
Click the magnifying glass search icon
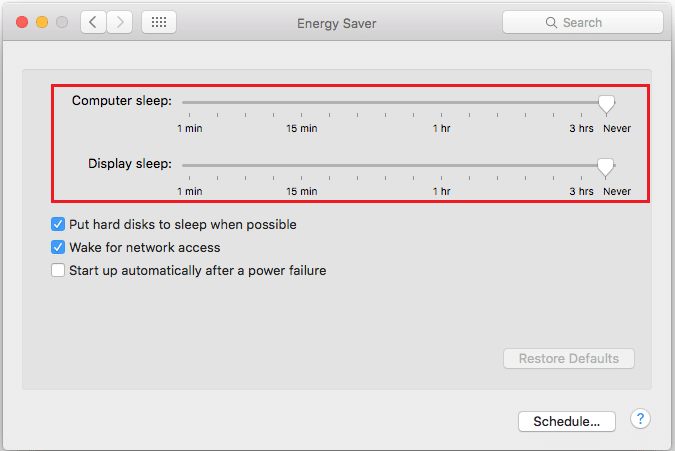pyautogui.click(x=551, y=22)
